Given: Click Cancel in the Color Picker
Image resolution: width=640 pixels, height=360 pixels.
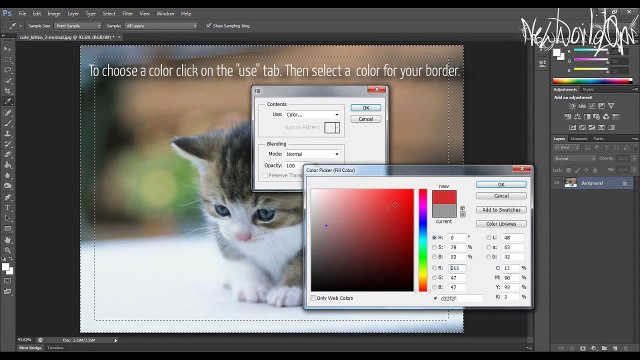Looking at the screenshot, I should pos(501,196).
